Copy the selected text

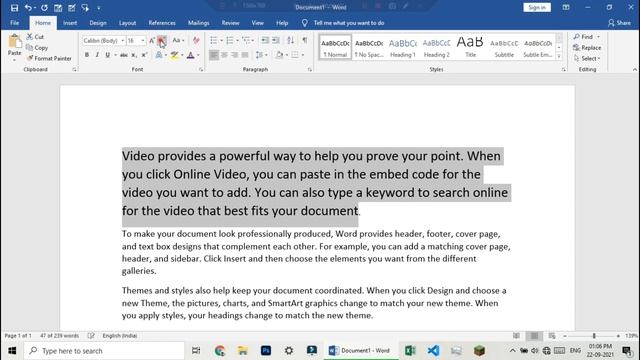[37, 48]
